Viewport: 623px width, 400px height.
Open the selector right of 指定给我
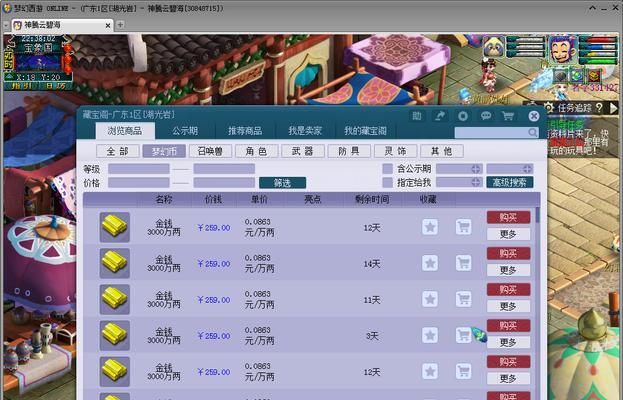[x=459, y=182]
